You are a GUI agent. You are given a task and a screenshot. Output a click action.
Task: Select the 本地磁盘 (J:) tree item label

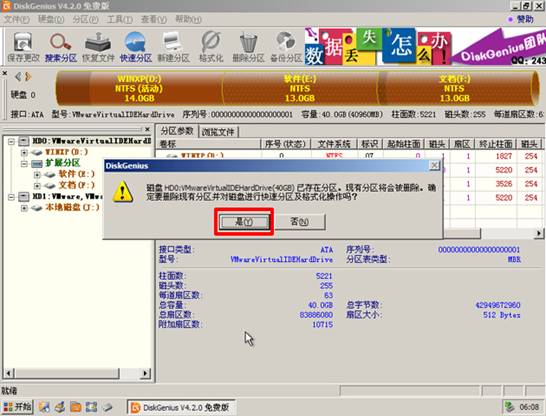coord(72,208)
